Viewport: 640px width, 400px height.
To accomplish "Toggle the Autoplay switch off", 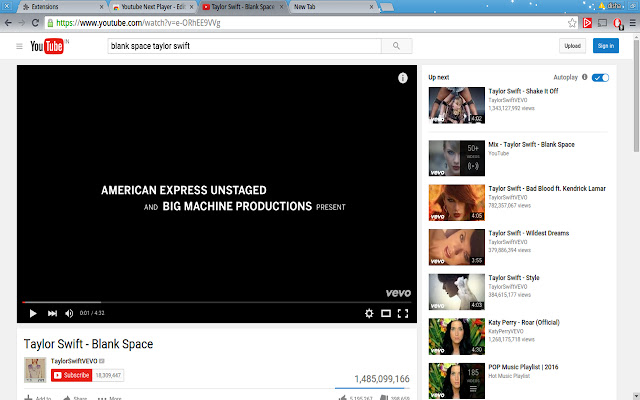I will (x=600, y=78).
